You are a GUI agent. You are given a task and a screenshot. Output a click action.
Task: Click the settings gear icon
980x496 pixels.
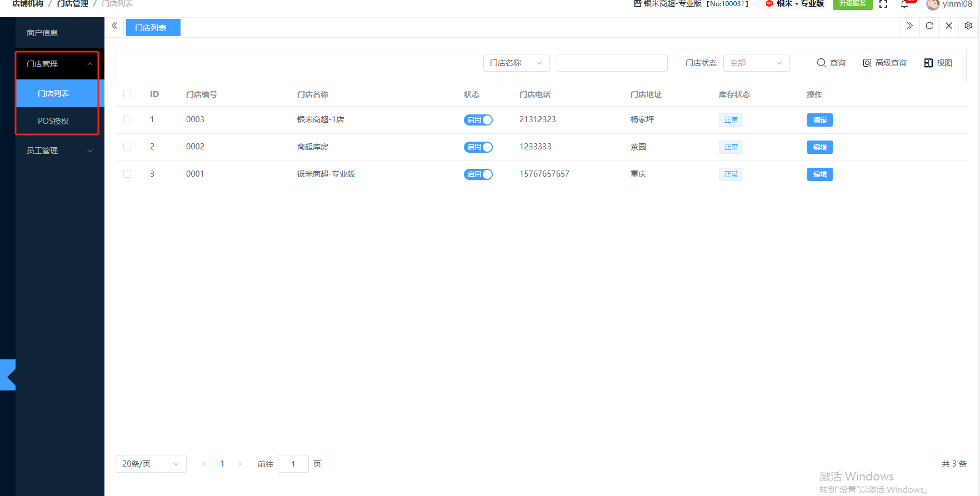click(968, 26)
